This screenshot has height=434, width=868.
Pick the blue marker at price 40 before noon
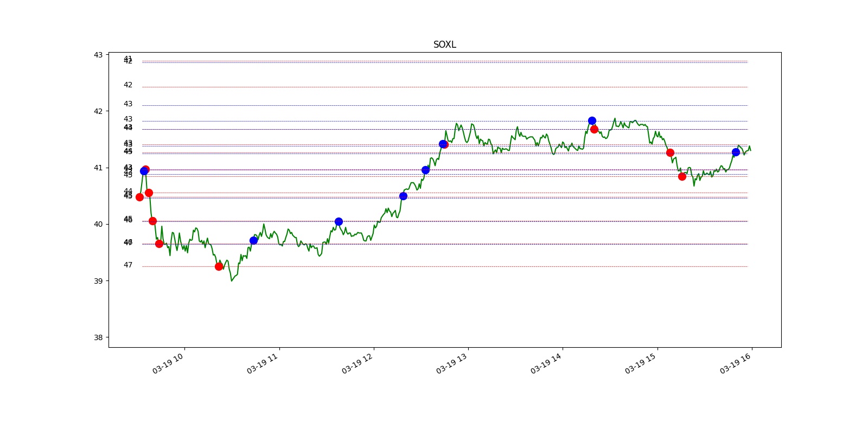point(339,221)
